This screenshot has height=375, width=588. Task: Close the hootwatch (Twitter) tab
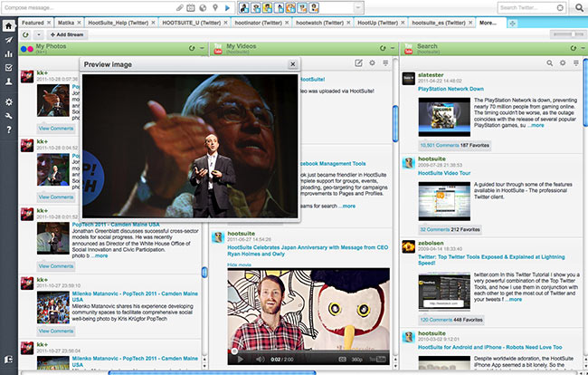tap(348, 23)
